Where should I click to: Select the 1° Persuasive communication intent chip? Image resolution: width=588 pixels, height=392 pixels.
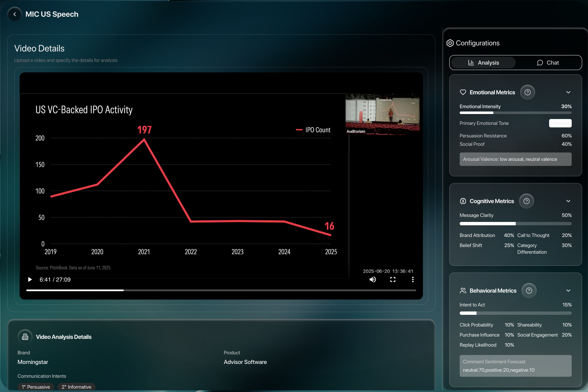36,387
